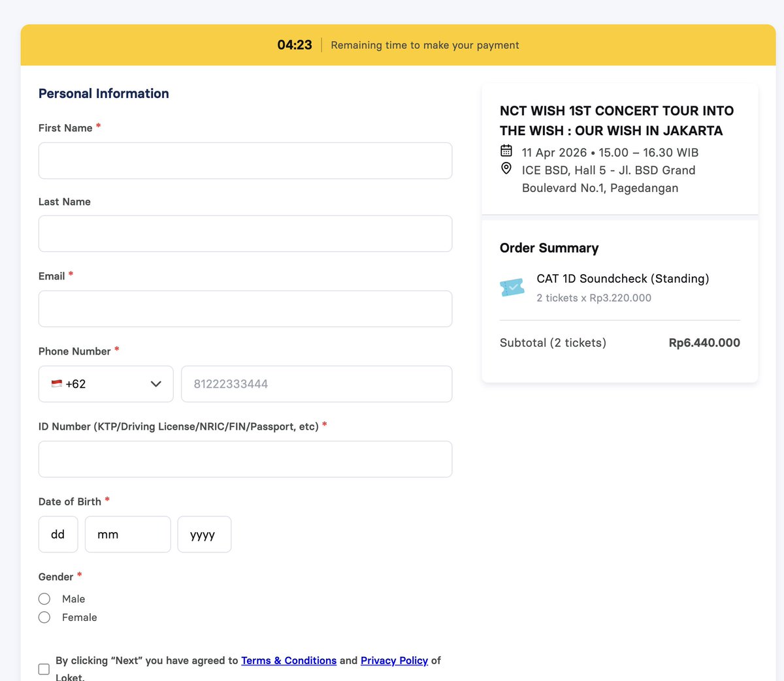Click the 'Gender' label
784x681 pixels.
56,577
